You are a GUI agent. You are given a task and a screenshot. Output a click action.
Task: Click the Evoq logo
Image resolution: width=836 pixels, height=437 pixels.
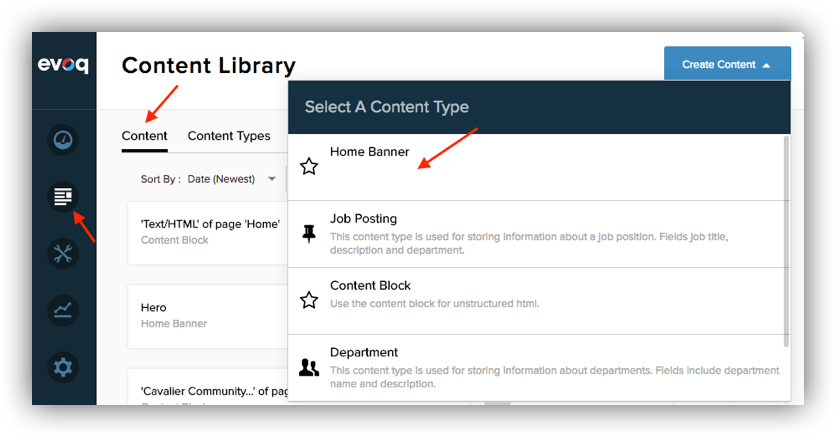coord(63,65)
